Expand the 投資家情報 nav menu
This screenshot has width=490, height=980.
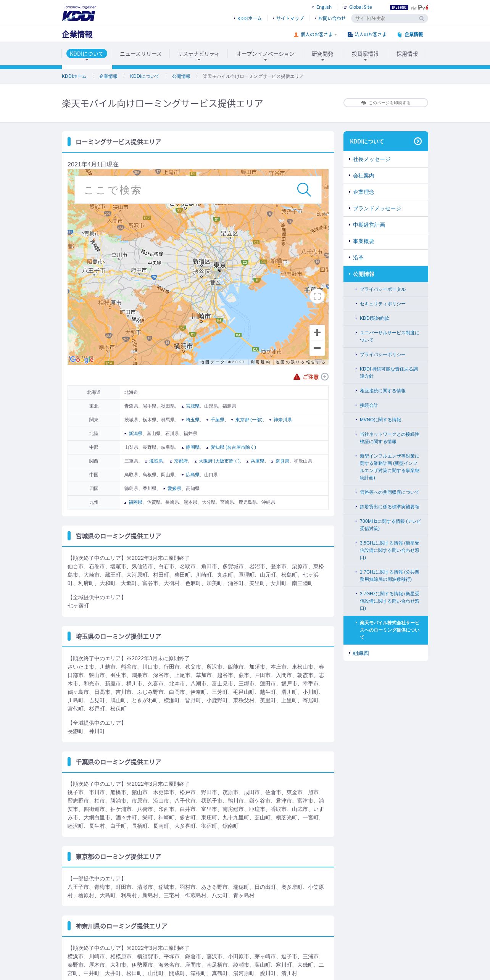365,54
